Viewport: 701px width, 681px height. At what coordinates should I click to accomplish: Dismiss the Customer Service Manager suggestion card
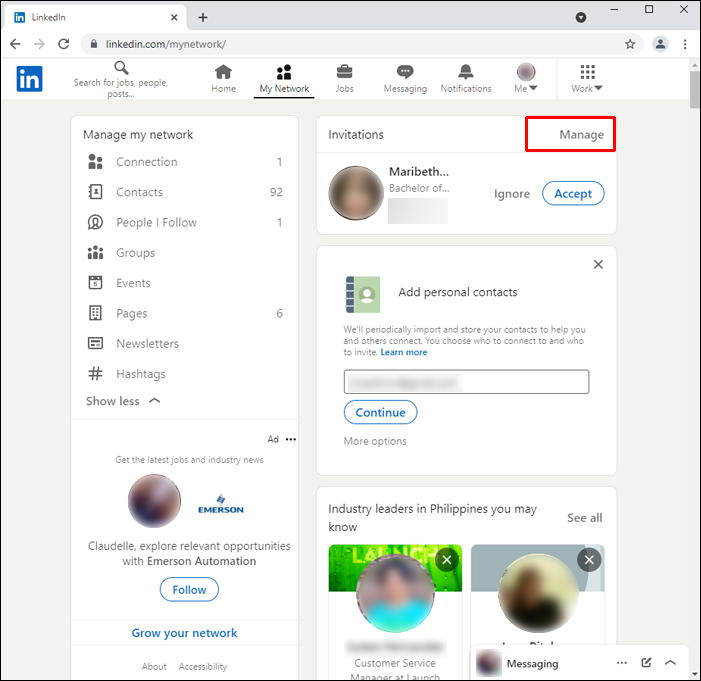447,560
